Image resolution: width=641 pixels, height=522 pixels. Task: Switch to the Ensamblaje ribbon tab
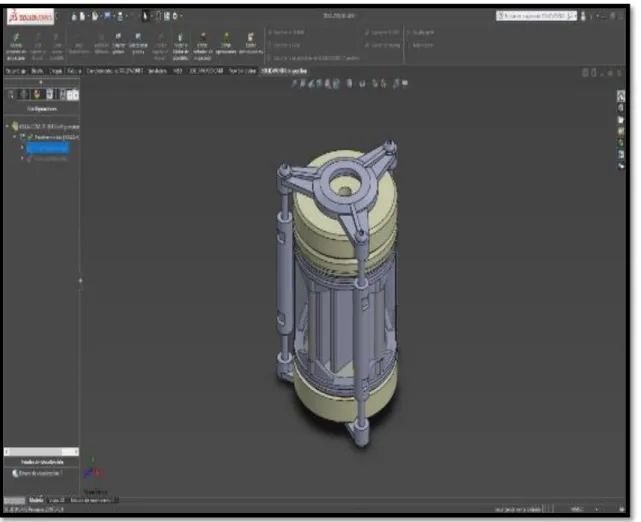pyautogui.click(x=16, y=71)
